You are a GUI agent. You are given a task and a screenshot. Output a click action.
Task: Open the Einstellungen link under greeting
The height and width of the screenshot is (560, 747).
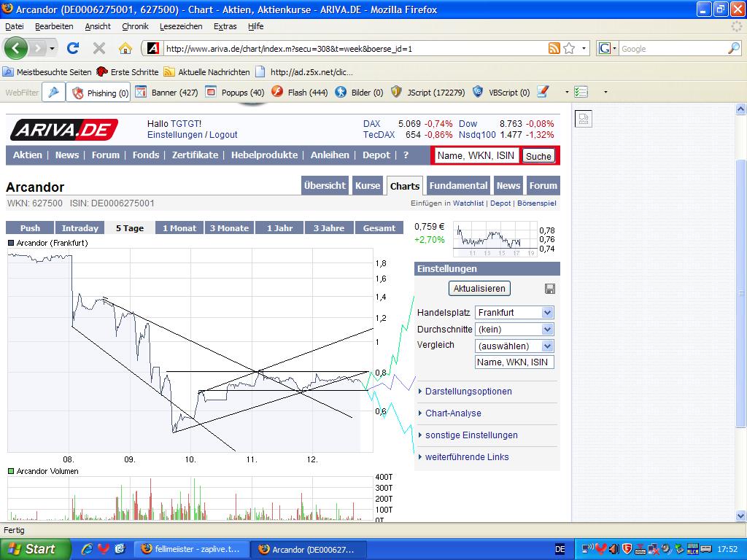tap(175, 135)
